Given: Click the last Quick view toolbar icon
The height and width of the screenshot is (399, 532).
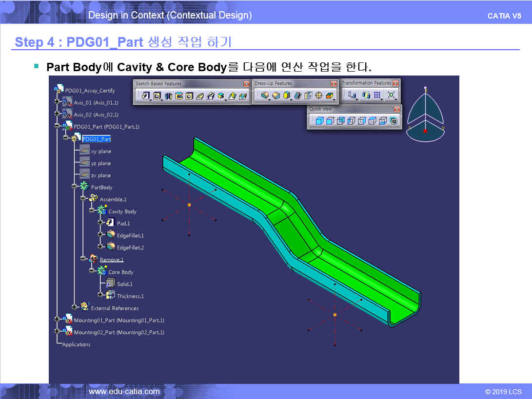Looking at the screenshot, I should (394, 121).
